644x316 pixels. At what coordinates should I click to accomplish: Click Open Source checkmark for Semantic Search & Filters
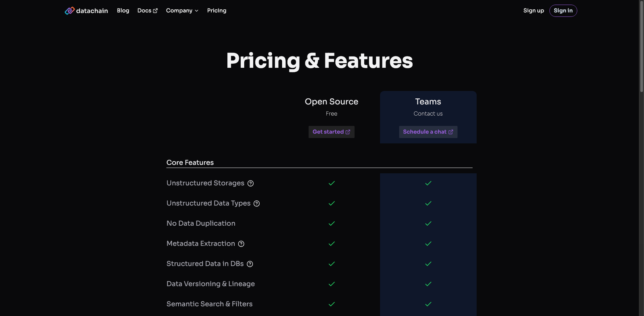click(332, 304)
